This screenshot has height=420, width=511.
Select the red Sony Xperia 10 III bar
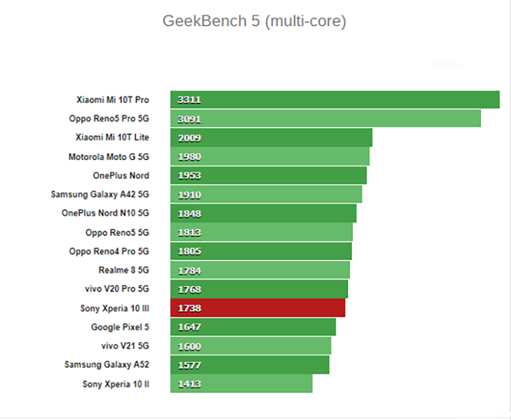(x=257, y=308)
